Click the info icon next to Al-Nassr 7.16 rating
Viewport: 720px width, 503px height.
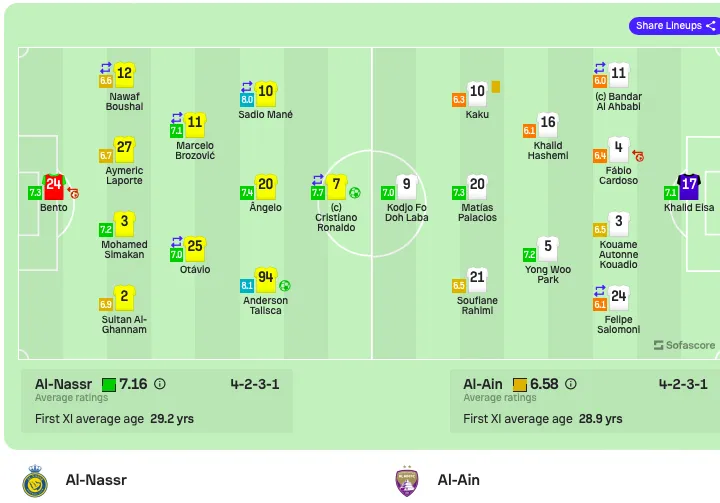160,384
